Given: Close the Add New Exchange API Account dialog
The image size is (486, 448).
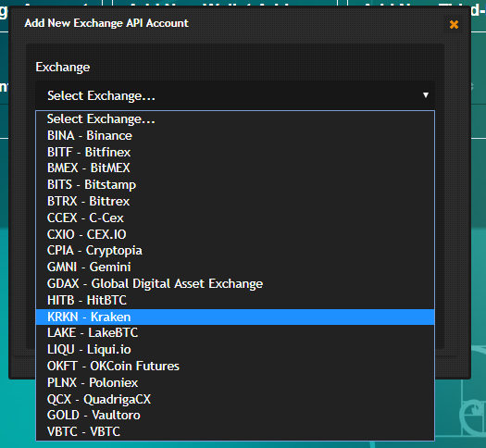Looking at the screenshot, I should (x=454, y=24).
